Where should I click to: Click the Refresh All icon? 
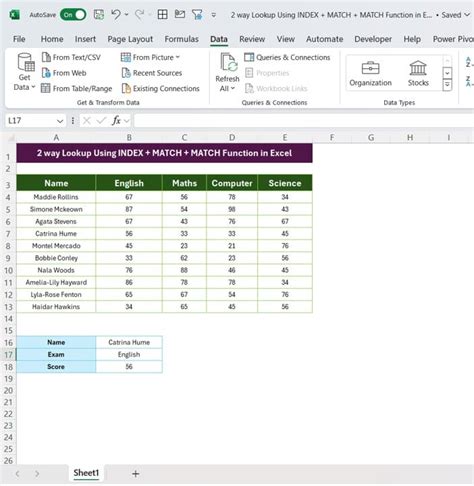[x=228, y=62]
